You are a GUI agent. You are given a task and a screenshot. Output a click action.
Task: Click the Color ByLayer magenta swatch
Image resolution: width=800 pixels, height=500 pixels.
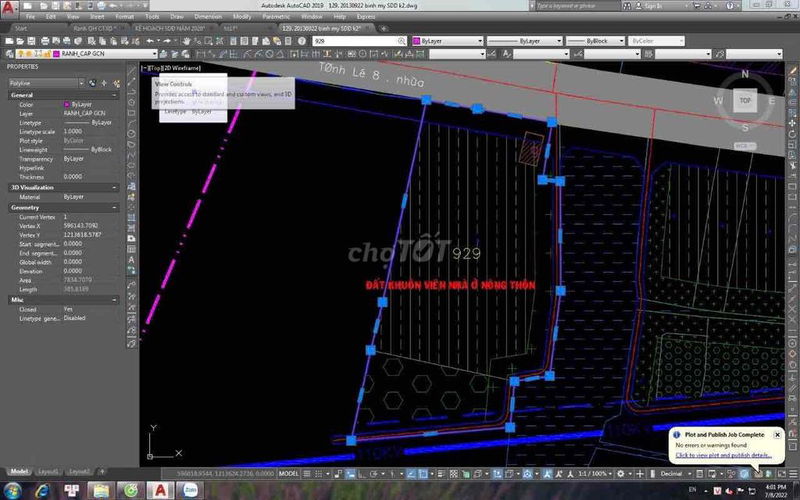pyautogui.click(x=66, y=104)
